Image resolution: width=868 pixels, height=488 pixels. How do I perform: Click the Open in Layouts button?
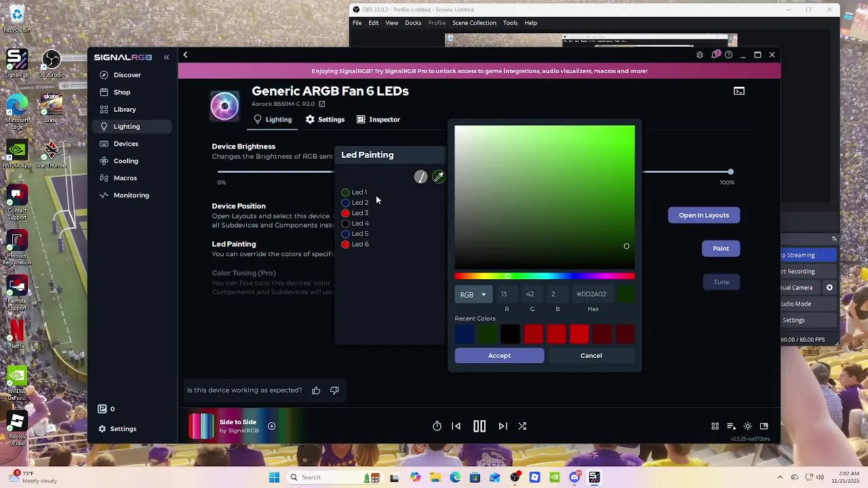(704, 216)
